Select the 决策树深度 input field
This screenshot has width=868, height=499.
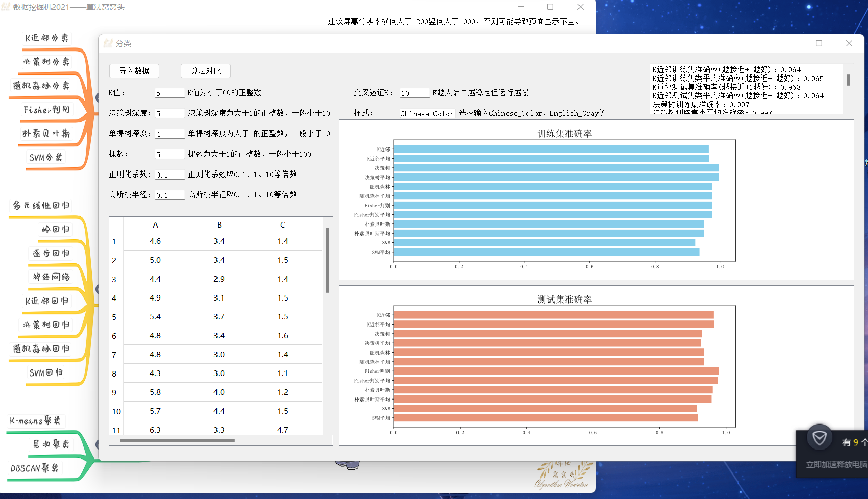coord(170,113)
